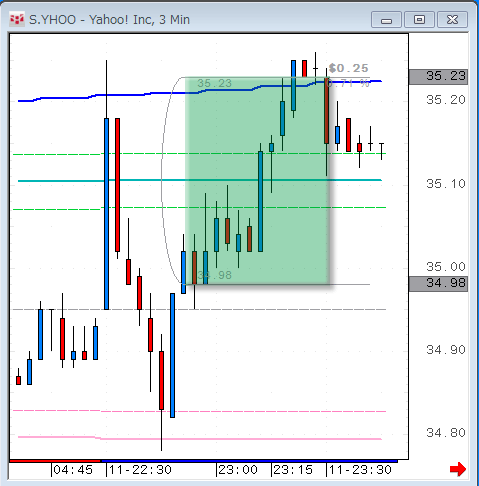Viewport: 479px width, 486px height.
Task: Click the 35.20 price axis label
Action: click(x=446, y=100)
